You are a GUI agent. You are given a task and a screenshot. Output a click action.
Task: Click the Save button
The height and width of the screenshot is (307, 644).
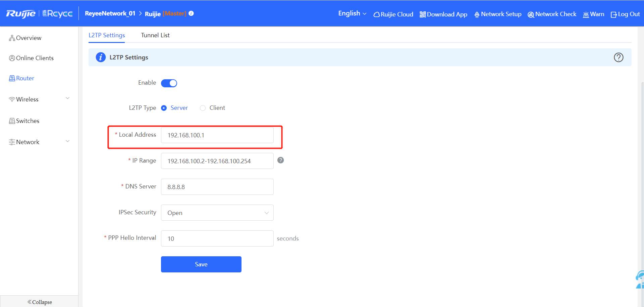(x=201, y=264)
